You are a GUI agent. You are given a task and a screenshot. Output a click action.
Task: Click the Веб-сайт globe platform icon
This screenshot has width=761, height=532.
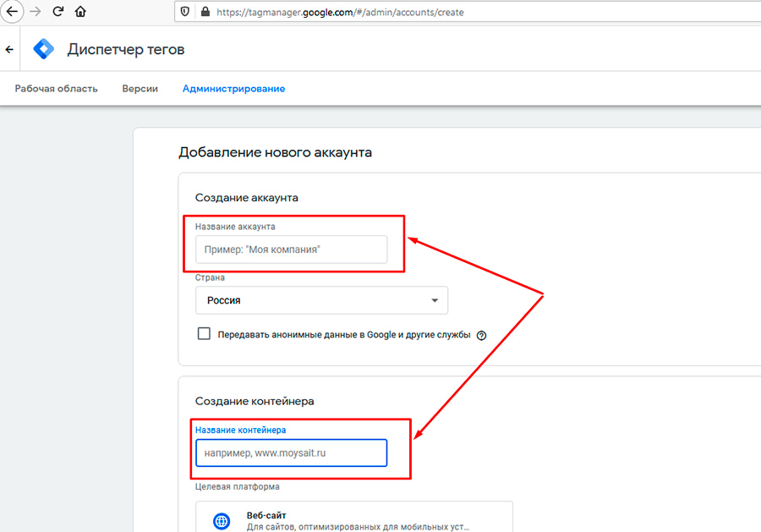point(221,520)
